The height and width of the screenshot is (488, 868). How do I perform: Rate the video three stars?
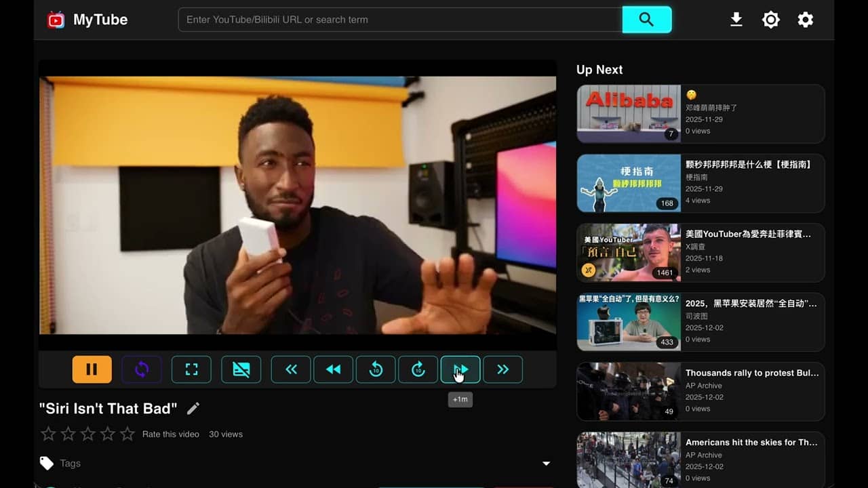pos(87,432)
